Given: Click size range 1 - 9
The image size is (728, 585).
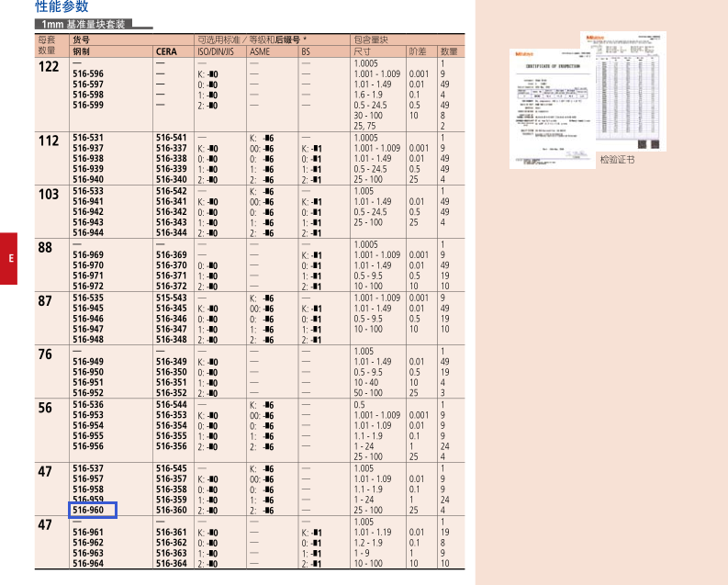Looking at the screenshot, I should click(362, 553).
